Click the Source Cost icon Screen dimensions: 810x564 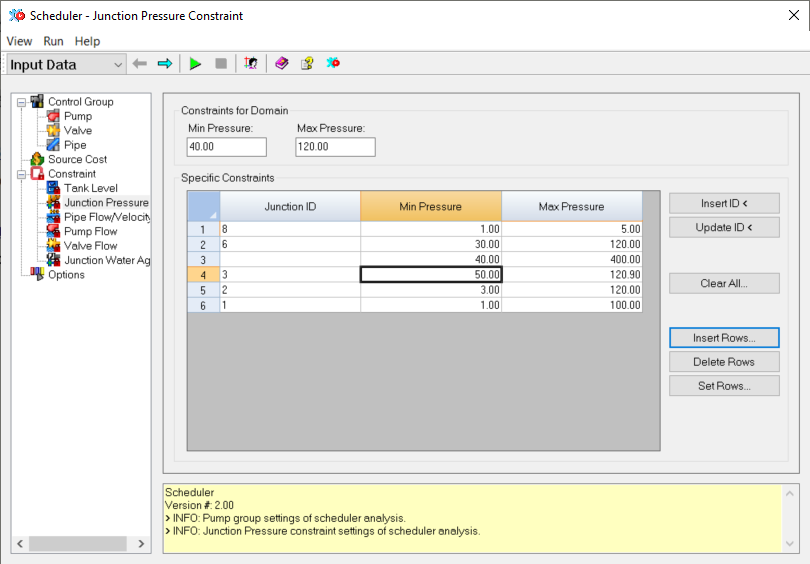pyautogui.click(x=37, y=159)
